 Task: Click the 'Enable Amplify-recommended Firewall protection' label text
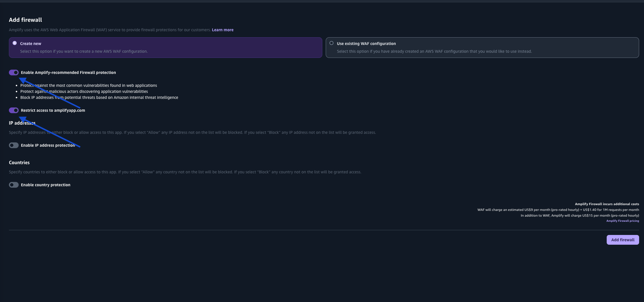click(x=68, y=72)
